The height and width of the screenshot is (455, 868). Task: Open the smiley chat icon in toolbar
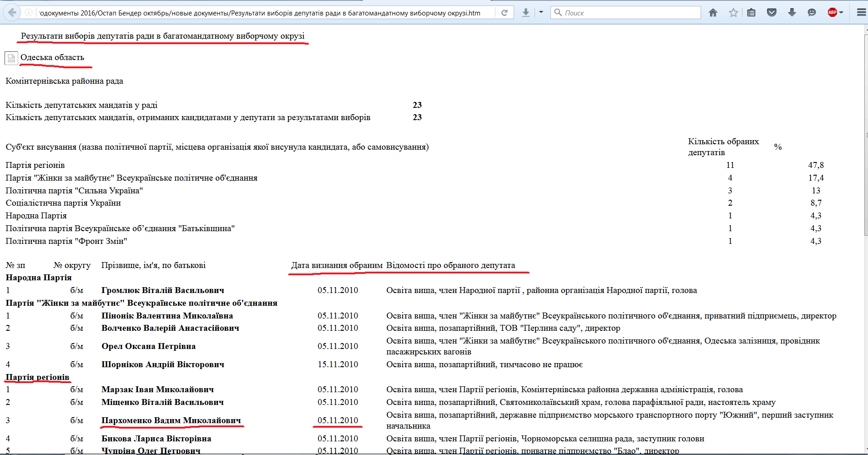[x=812, y=13]
